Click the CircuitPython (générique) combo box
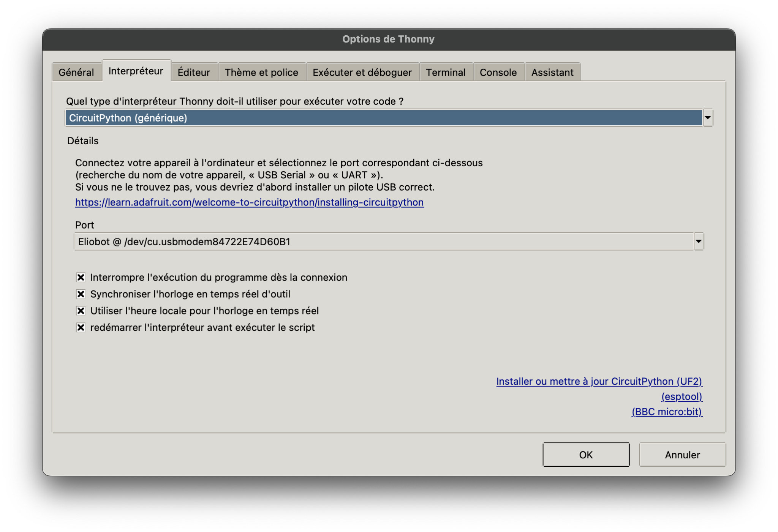778x532 pixels. (383, 118)
